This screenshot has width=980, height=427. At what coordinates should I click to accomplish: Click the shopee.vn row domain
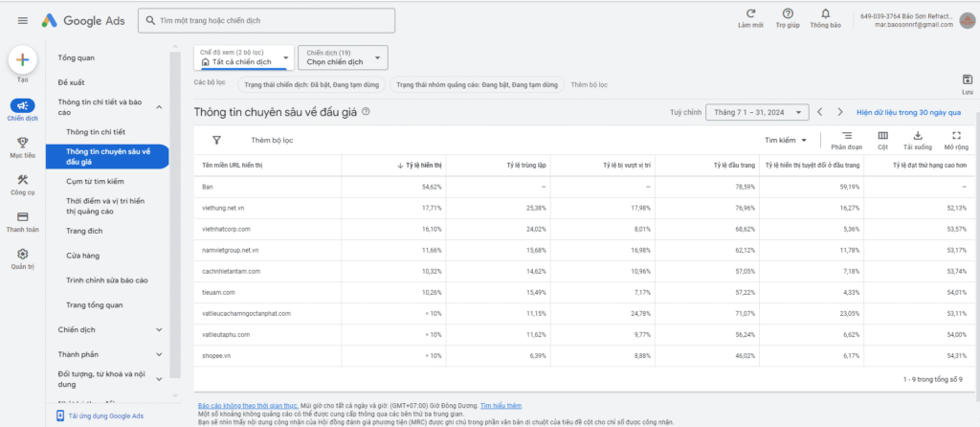[216, 356]
